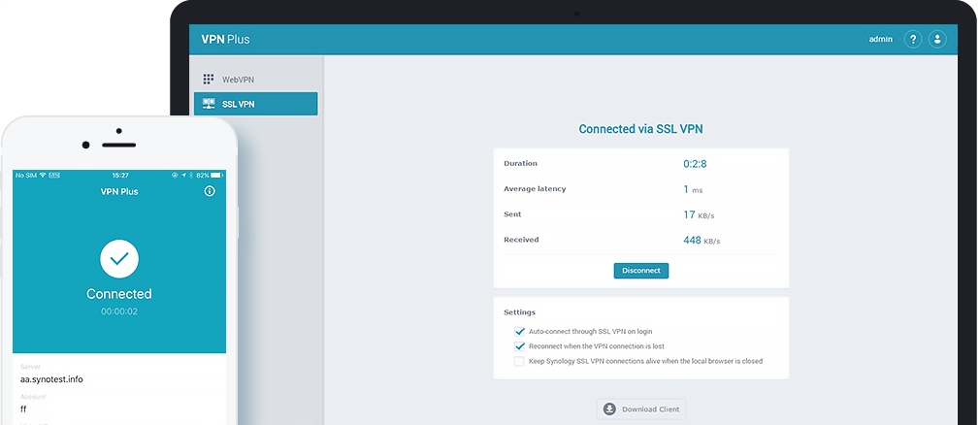The width and height of the screenshot is (980, 425).
Task: Click the download arrow icon
Action: click(x=609, y=409)
